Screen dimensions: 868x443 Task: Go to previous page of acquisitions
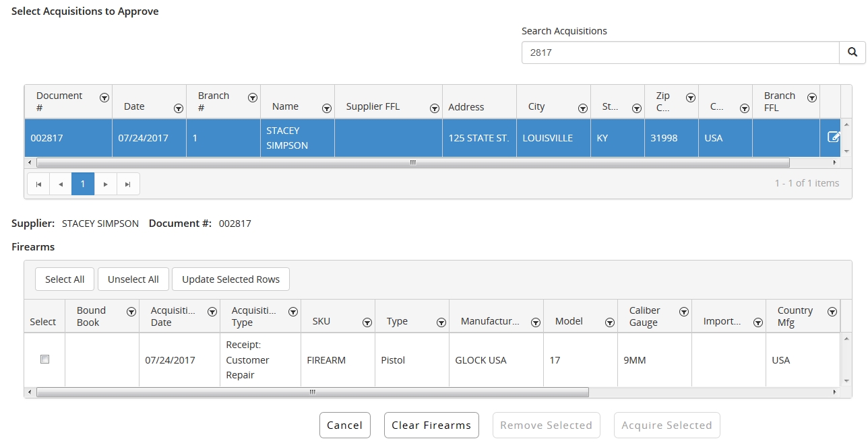coord(61,184)
